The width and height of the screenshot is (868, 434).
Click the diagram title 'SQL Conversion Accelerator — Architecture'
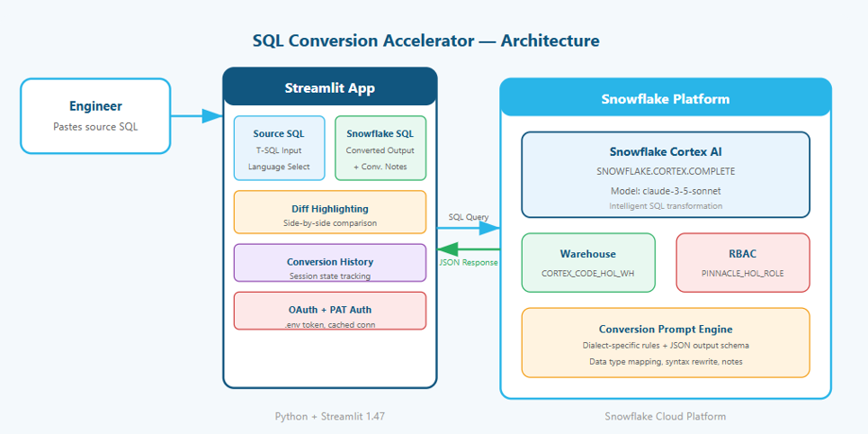[425, 41]
